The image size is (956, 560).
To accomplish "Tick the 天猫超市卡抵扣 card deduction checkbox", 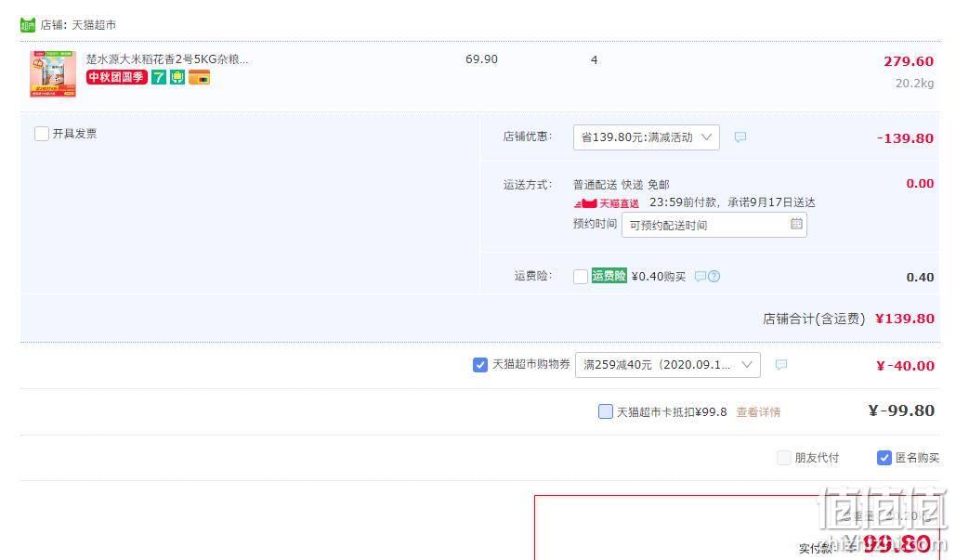I will 606,411.
